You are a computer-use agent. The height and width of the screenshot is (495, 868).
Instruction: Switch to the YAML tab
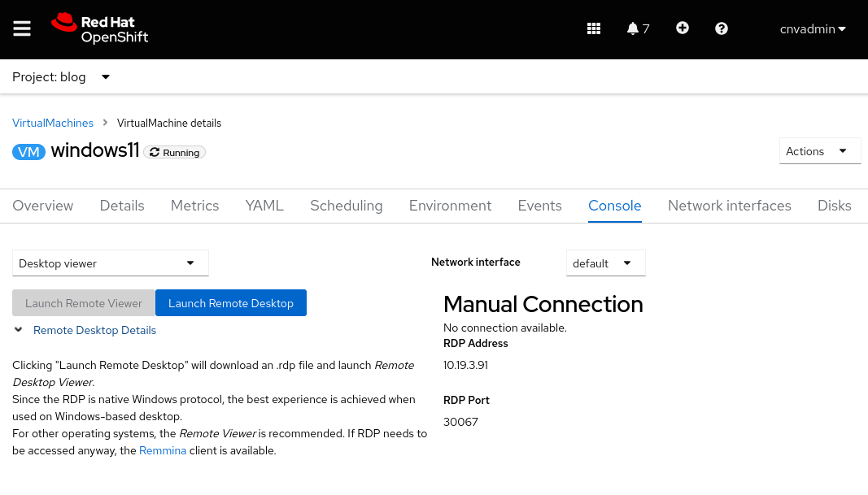click(x=264, y=206)
